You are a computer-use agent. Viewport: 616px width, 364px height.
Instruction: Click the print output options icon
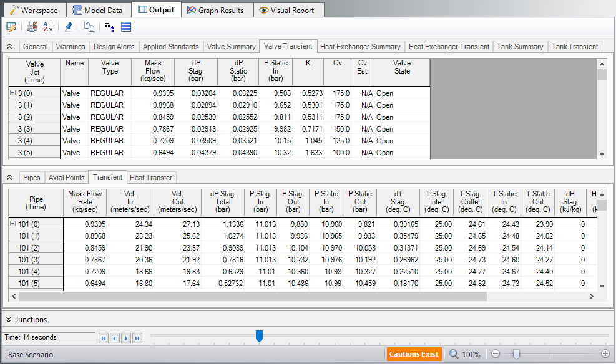point(32,27)
